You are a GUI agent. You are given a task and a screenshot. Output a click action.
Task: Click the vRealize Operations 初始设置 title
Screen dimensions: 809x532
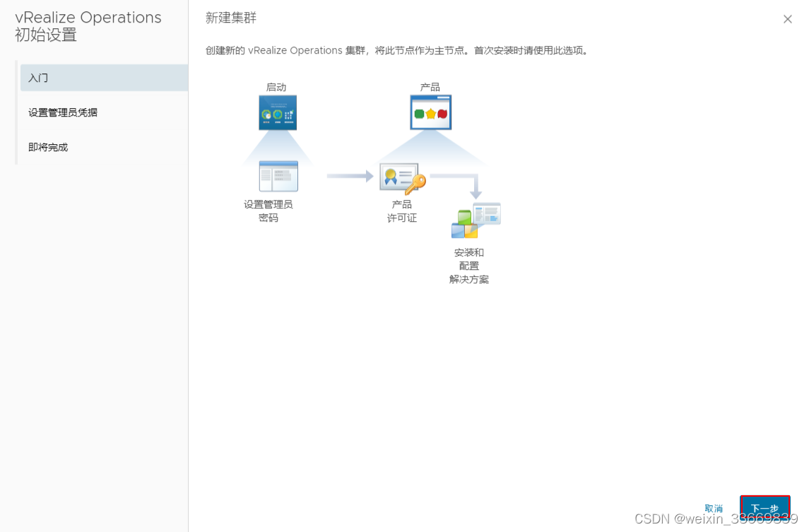pyautogui.click(x=88, y=26)
